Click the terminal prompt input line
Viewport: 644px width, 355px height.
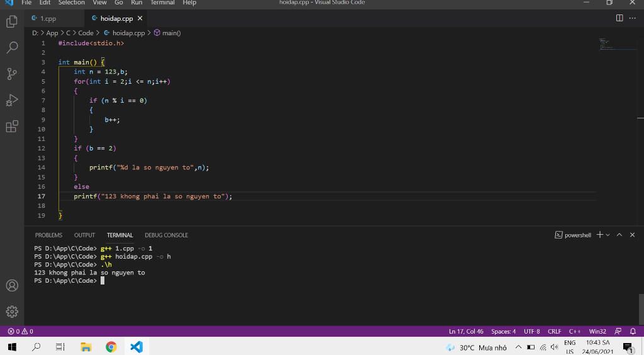103,281
